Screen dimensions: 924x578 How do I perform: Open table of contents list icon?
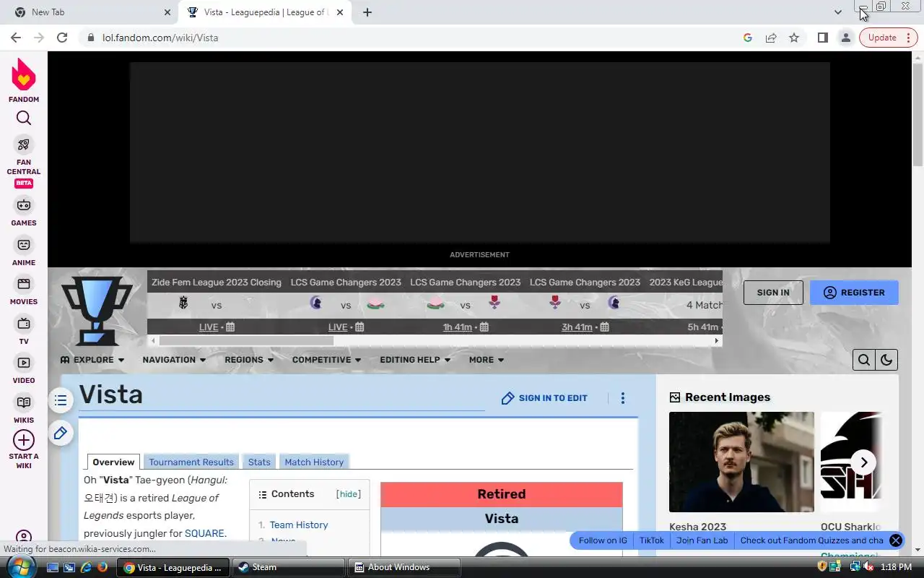point(61,400)
